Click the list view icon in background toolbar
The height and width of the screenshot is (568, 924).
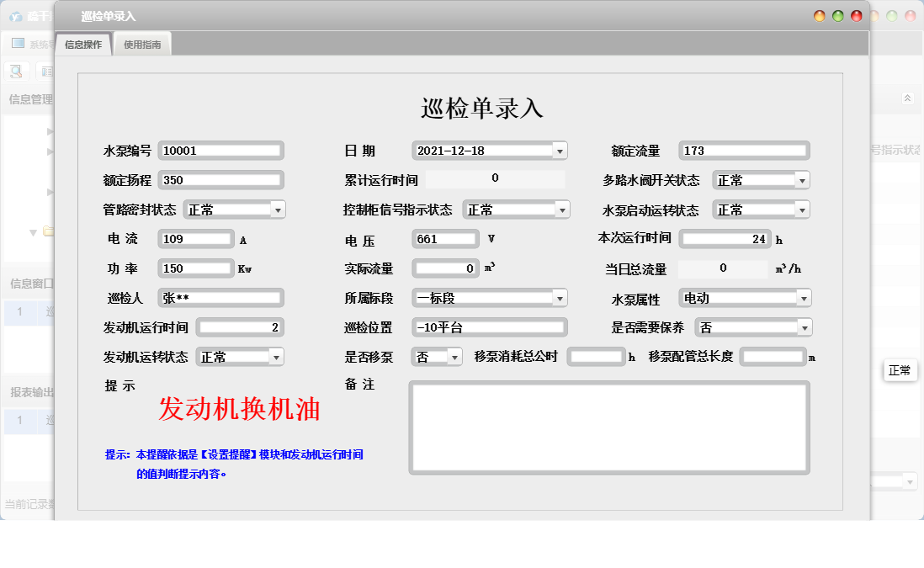[x=46, y=71]
